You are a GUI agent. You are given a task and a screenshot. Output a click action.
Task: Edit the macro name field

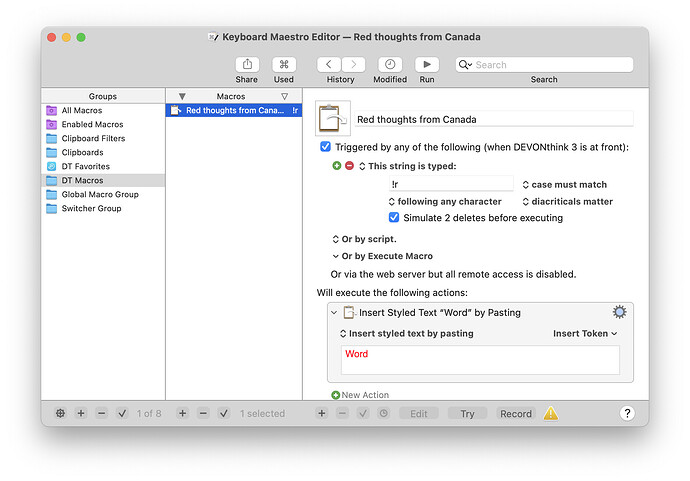(x=494, y=119)
